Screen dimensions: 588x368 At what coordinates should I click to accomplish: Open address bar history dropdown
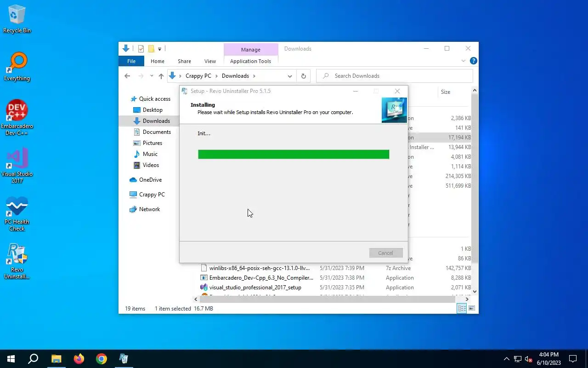coord(290,76)
